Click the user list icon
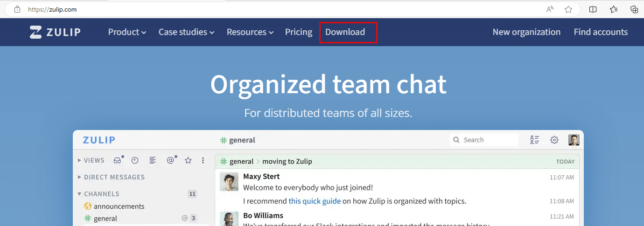 (535, 140)
